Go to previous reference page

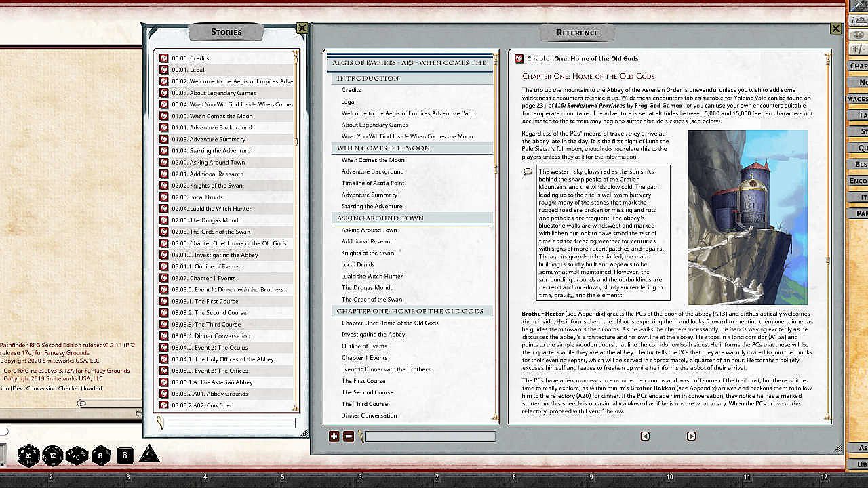645,436
